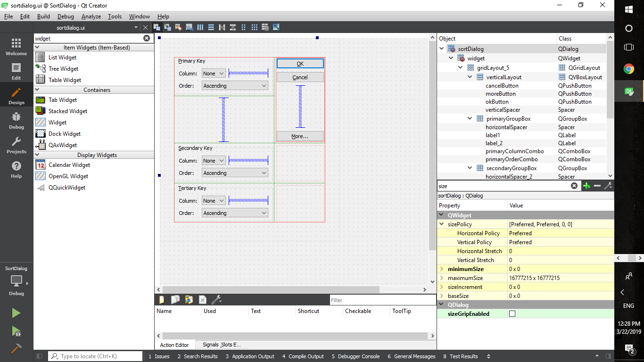The width and height of the screenshot is (644, 362).
Task: Click the Break Layout toolbar icon
Action: click(265, 27)
